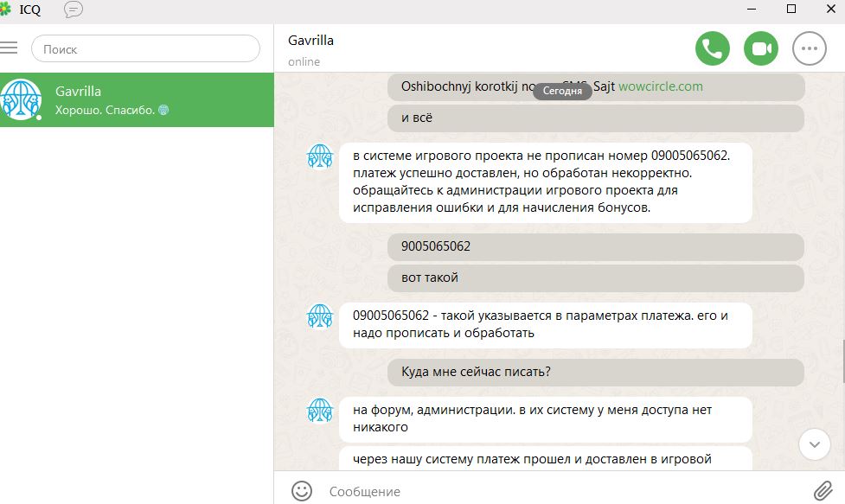The width and height of the screenshot is (845, 504).
Task: Click Gavrilla's avatar in the contact list
Action: (x=21, y=99)
